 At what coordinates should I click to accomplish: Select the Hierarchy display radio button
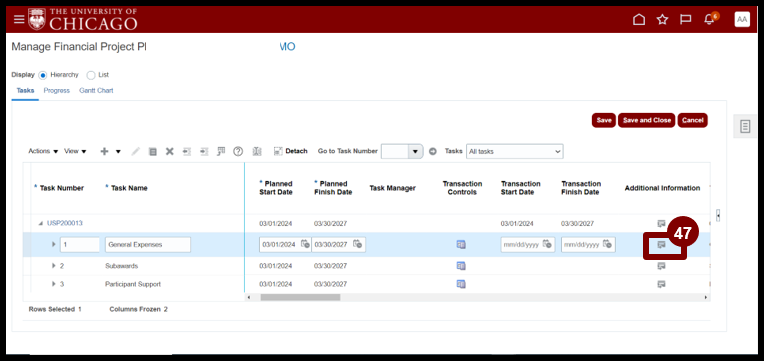point(42,75)
